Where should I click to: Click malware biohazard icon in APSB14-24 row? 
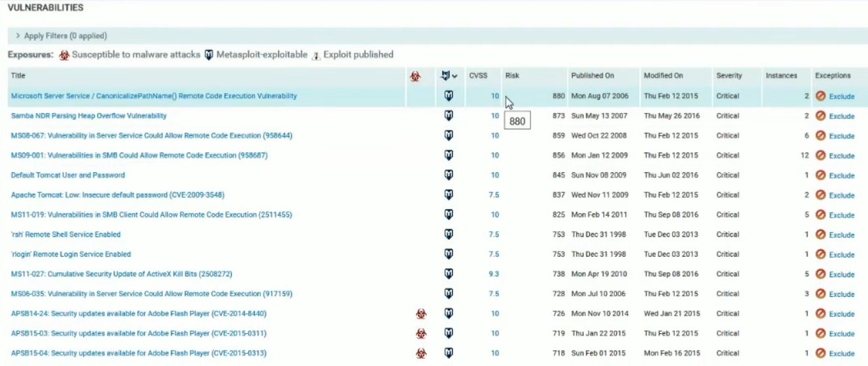tap(421, 314)
